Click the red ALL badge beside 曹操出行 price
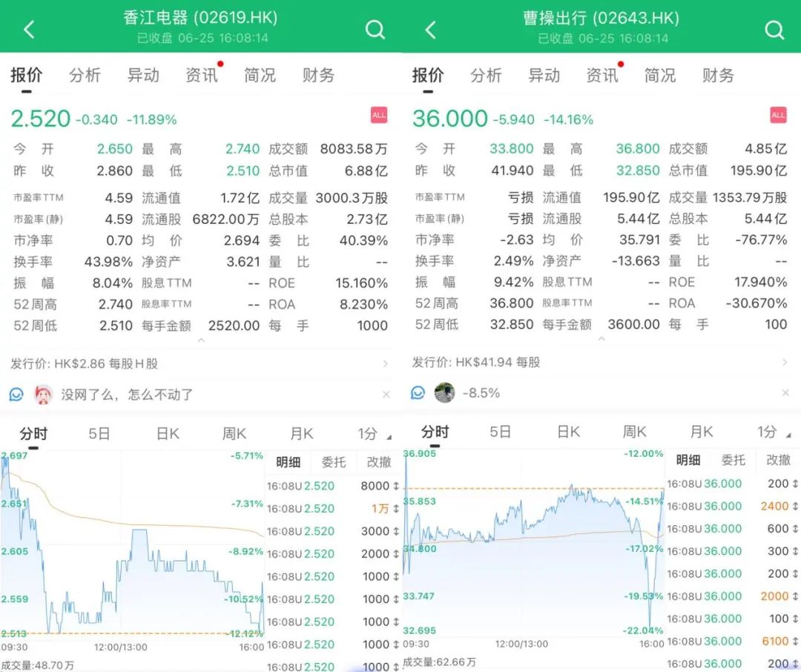Viewport: 801px width, 672px height. coord(778,116)
